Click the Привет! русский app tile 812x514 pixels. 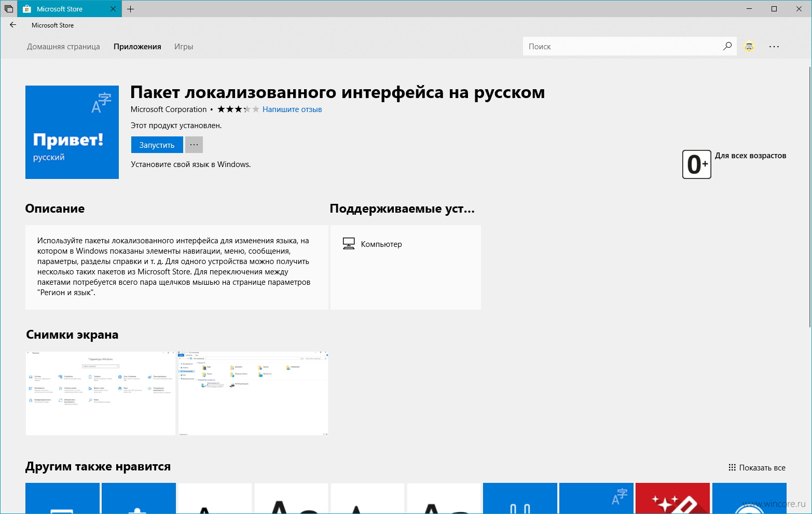(72, 132)
